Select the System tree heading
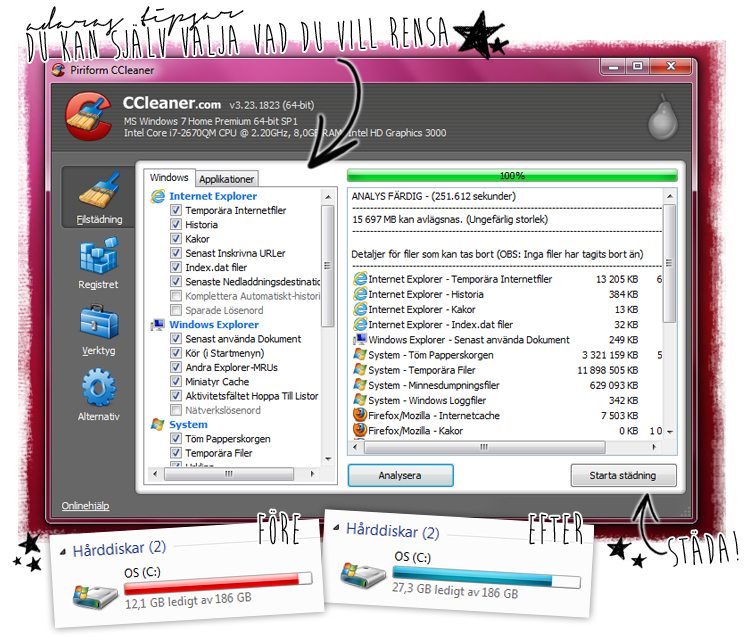750x637 pixels. point(188,425)
